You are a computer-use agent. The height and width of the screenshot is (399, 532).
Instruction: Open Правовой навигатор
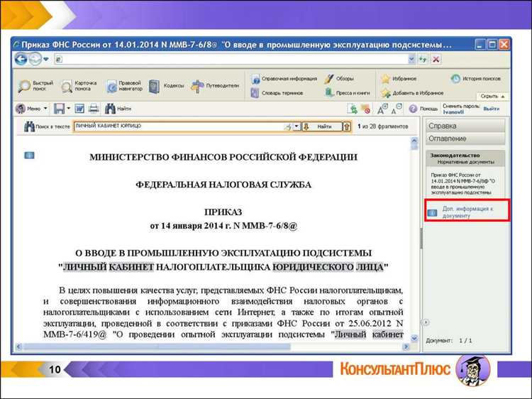tap(124, 86)
